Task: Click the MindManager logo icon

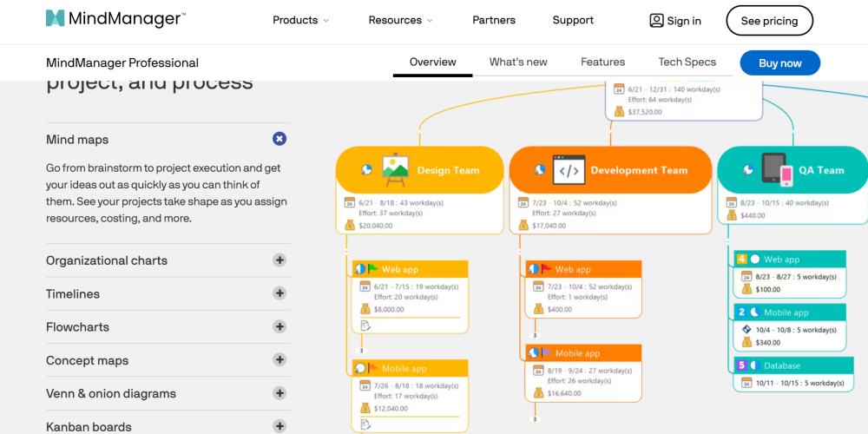Action: point(56,19)
